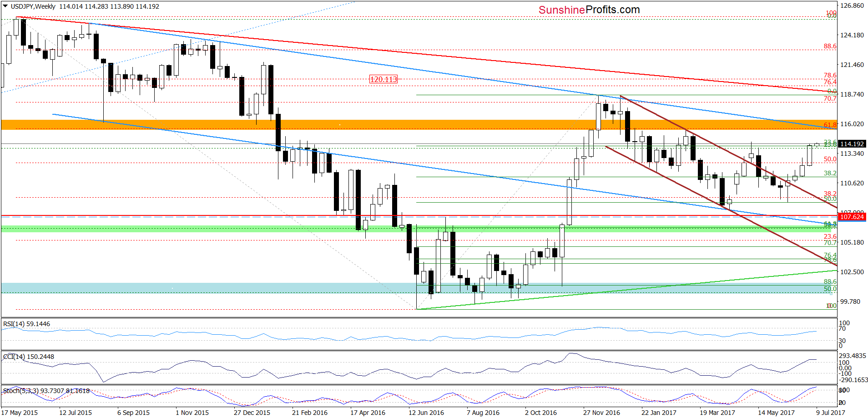The height and width of the screenshot is (419, 868).
Task: Click the 113.340 price axis value
Action: click(852, 153)
